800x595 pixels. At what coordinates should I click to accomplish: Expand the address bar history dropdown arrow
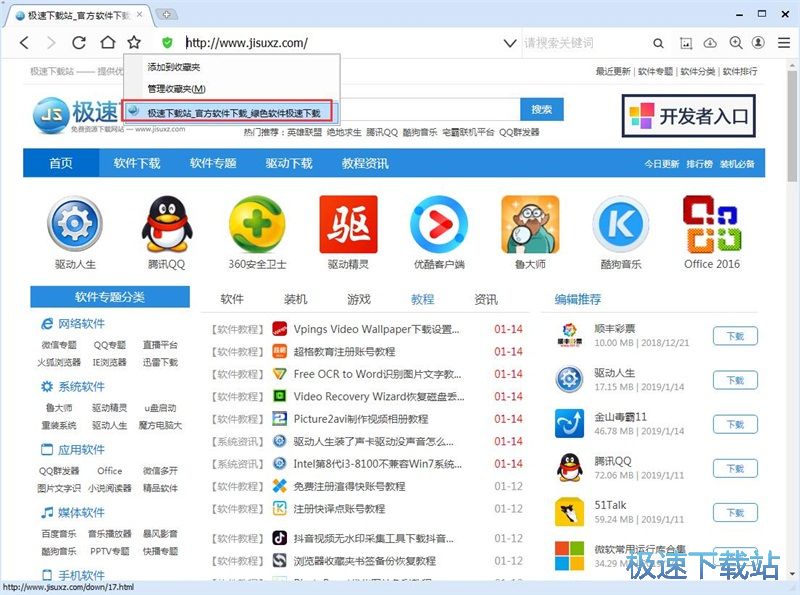(x=510, y=43)
